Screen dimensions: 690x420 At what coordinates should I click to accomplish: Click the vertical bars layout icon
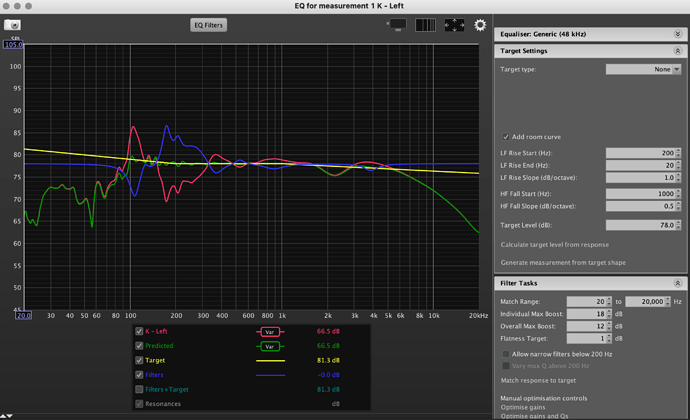[426, 25]
